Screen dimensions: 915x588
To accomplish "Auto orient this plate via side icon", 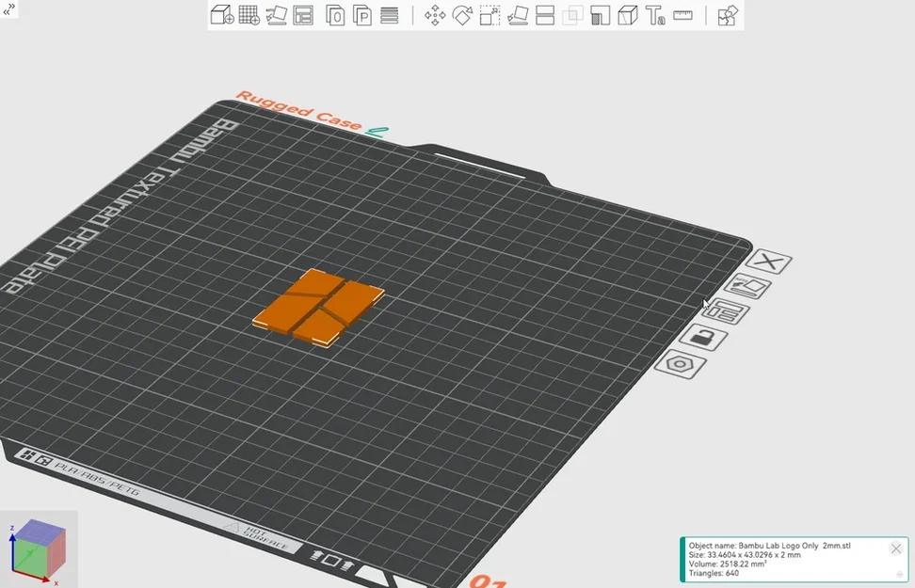I will [x=747, y=286].
